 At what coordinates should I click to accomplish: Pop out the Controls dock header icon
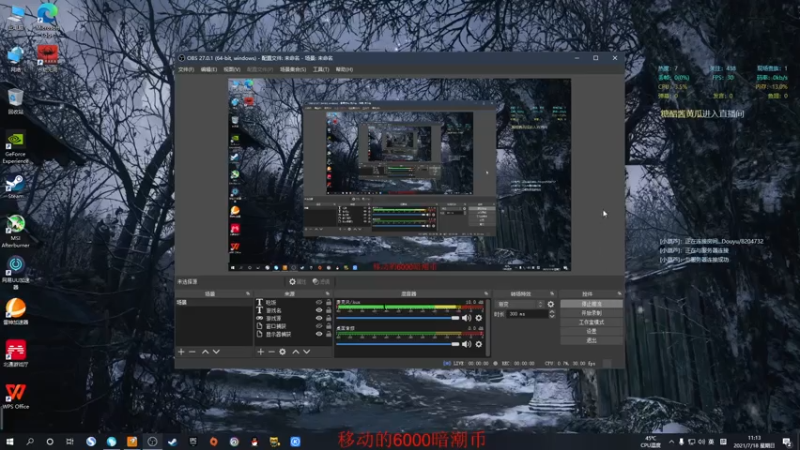619,294
